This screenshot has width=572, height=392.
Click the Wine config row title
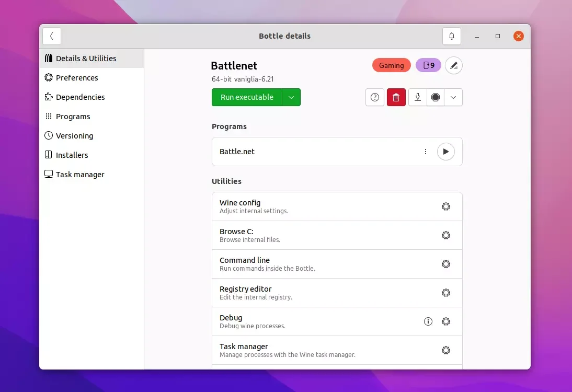(x=240, y=203)
